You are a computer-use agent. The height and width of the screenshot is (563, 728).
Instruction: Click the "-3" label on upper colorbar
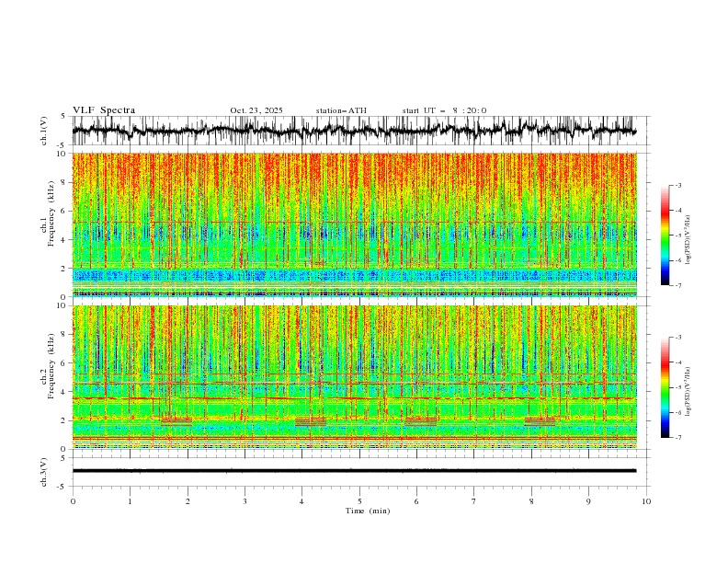point(677,185)
